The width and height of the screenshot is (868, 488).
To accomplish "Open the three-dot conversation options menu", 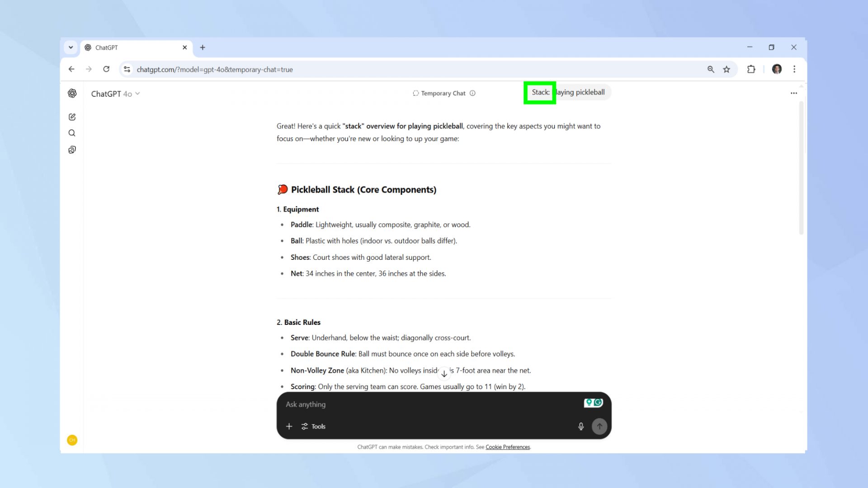I will [793, 93].
